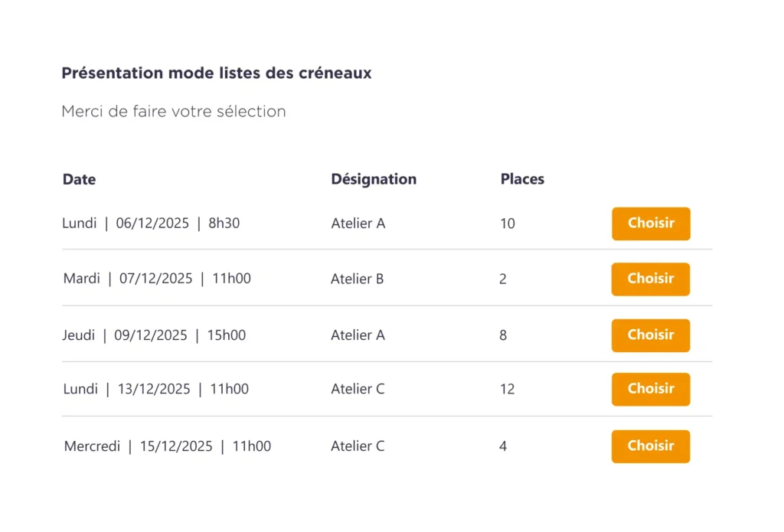Image resolution: width=784 pixels, height=532 pixels.
Task: Click the Mercredi 15/12/2025 11h00 date text
Action: coord(168,446)
